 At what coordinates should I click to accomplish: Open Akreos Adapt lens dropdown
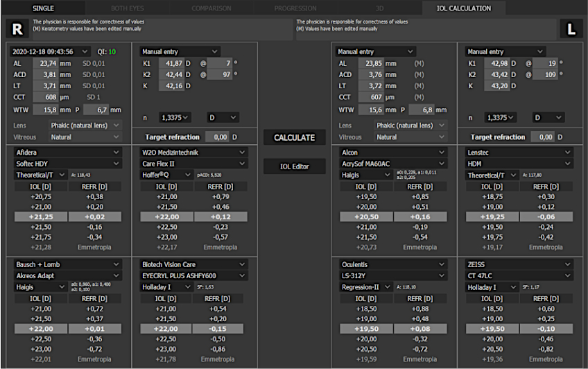(x=67, y=275)
